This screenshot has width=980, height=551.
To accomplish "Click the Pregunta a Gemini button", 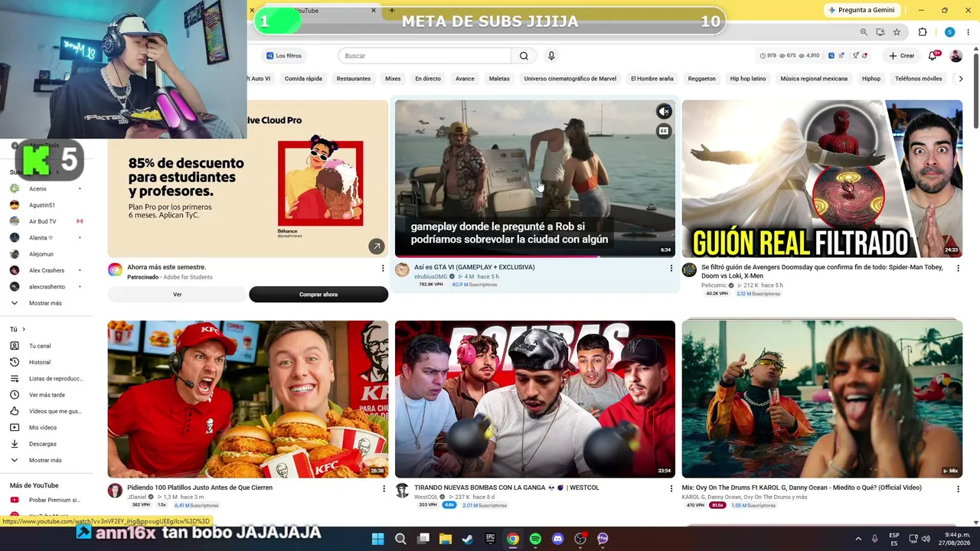I will click(x=861, y=10).
